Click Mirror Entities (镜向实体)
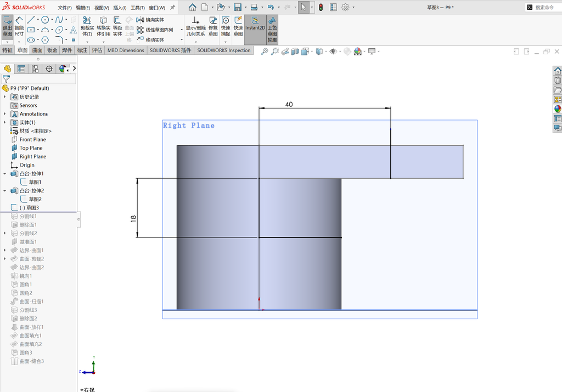The image size is (562, 392). click(150, 20)
